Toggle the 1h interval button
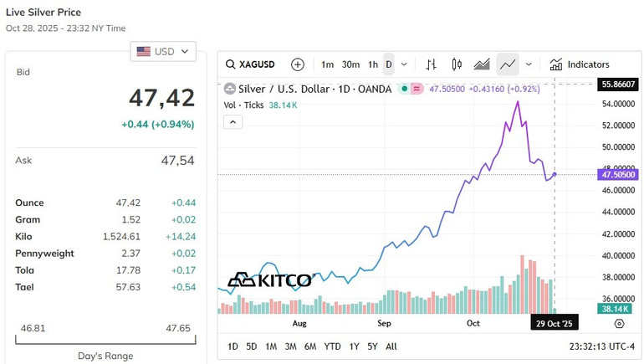 (373, 64)
